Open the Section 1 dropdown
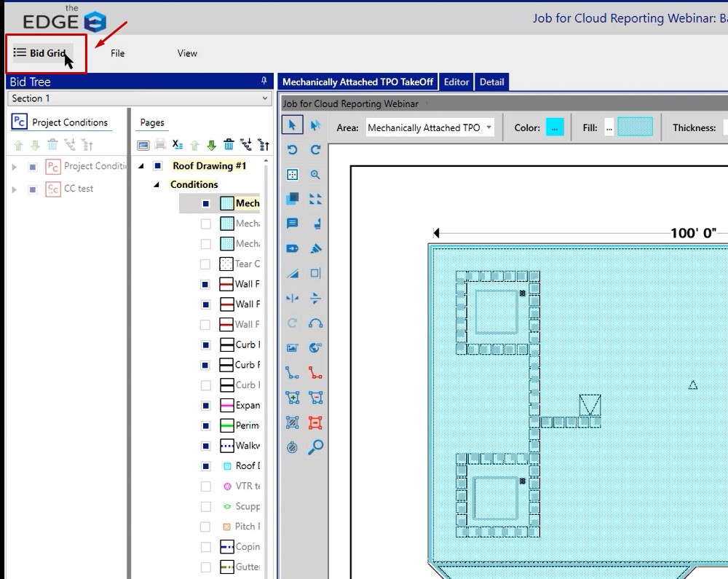 click(x=140, y=98)
